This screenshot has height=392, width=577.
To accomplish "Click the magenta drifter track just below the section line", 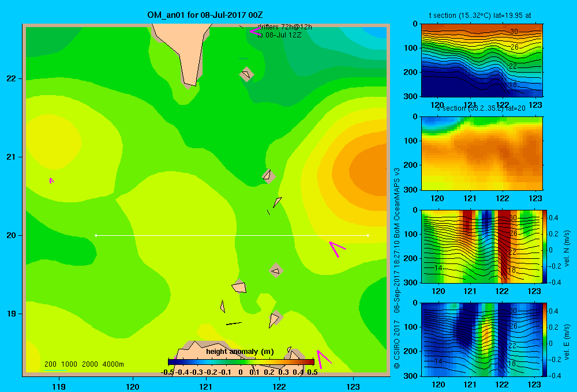I will [336, 248].
